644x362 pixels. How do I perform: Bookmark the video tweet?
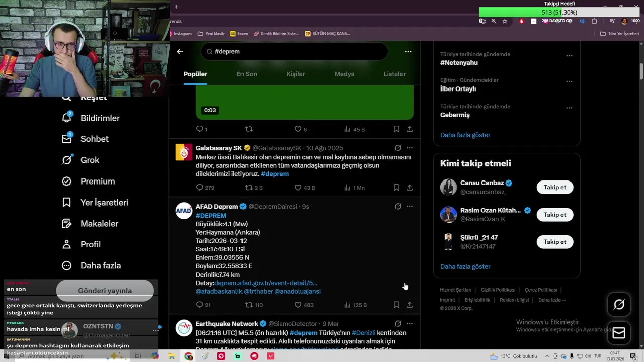396,129
